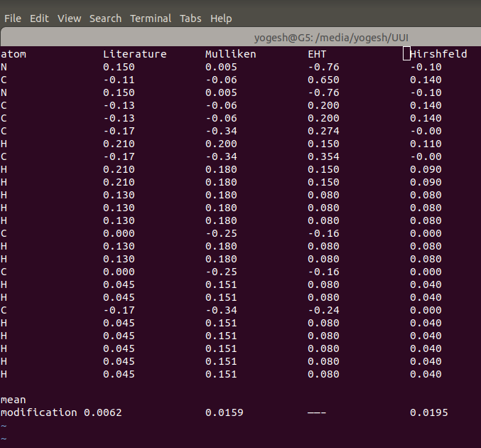This screenshot has width=481, height=448.
Task: Open the View menu
Action: coord(69,18)
